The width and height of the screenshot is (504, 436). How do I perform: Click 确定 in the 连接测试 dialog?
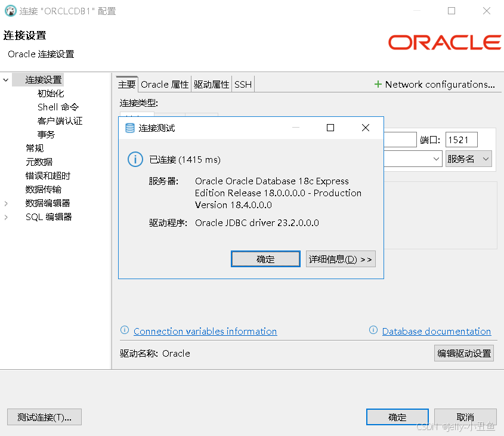pos(265,259)
